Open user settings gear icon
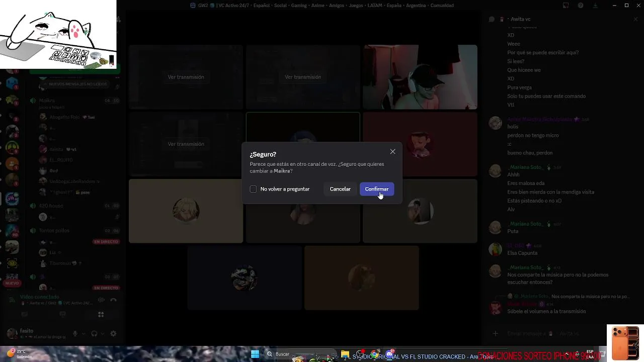Viewport: 644px width, 362px height. (x=113, y=333)
